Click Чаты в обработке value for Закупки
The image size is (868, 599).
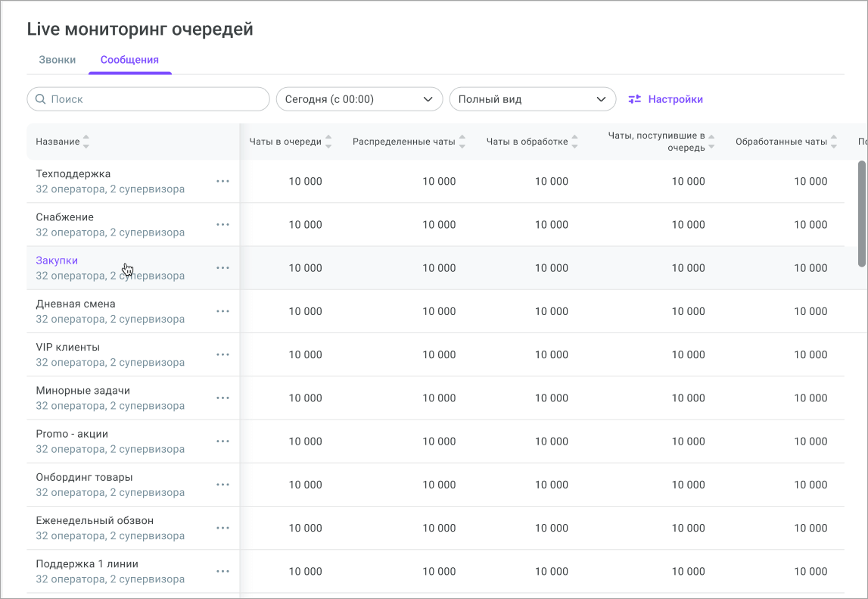[x=552, y=267]
